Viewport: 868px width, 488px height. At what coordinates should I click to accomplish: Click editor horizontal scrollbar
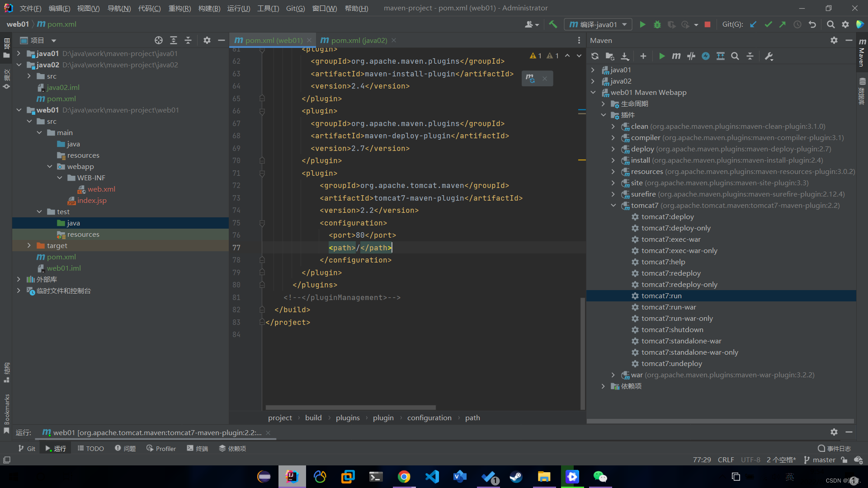[350, 407]
